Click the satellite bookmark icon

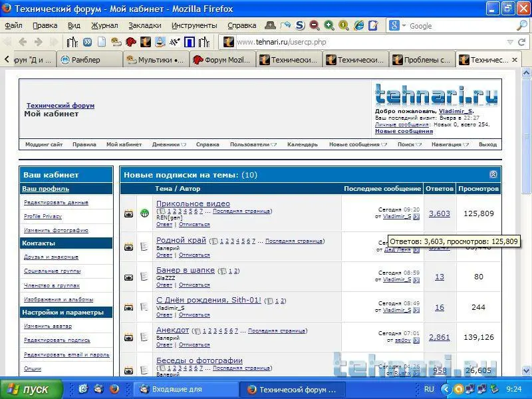tap(175, 42)
